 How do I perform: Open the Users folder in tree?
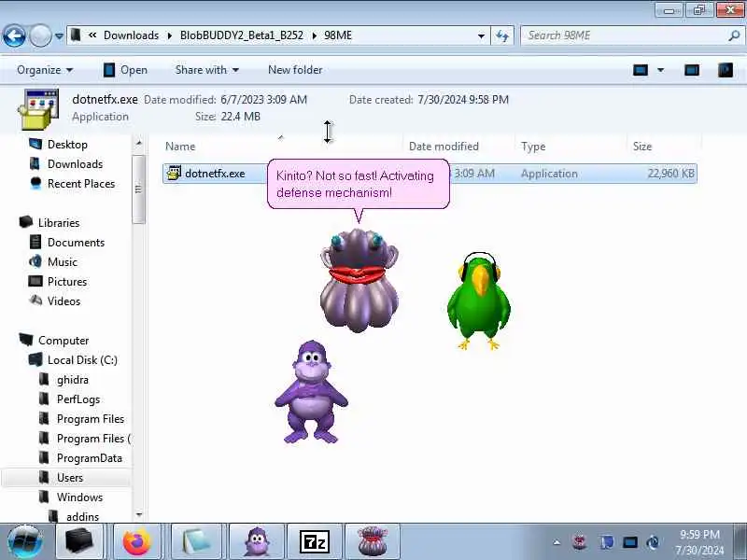click(x=69, y=478)
